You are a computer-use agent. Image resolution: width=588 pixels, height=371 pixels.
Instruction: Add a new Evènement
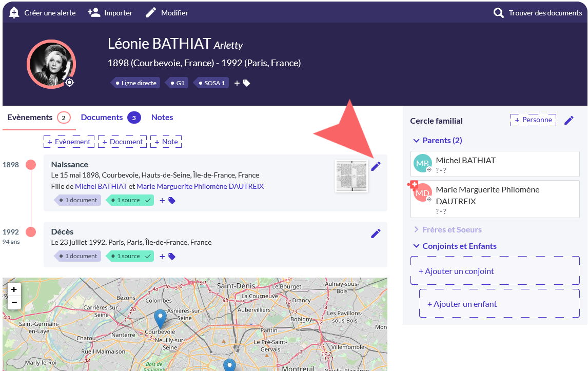[69, 142]
